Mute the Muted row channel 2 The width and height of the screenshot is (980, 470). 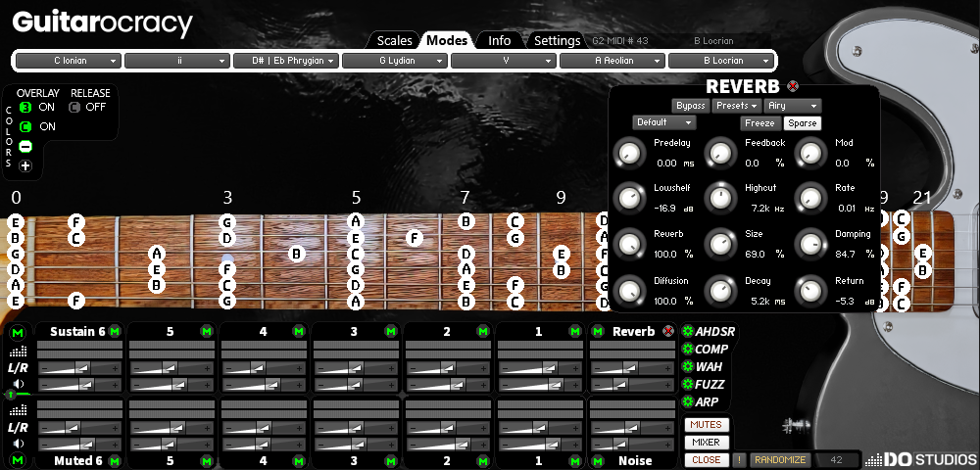point(483,461)
